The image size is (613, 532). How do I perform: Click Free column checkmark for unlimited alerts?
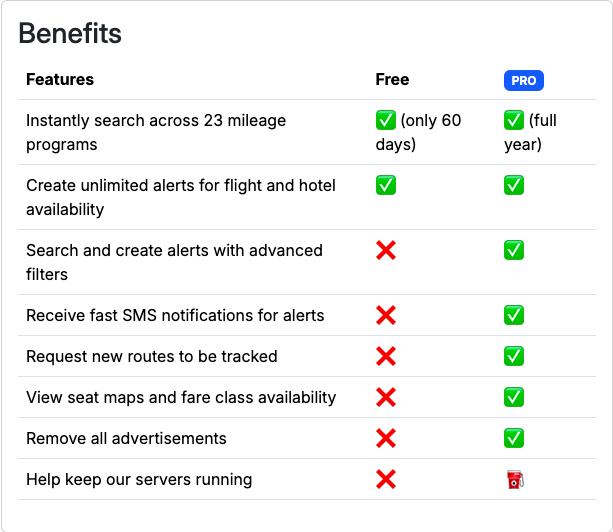pos(386,186)
